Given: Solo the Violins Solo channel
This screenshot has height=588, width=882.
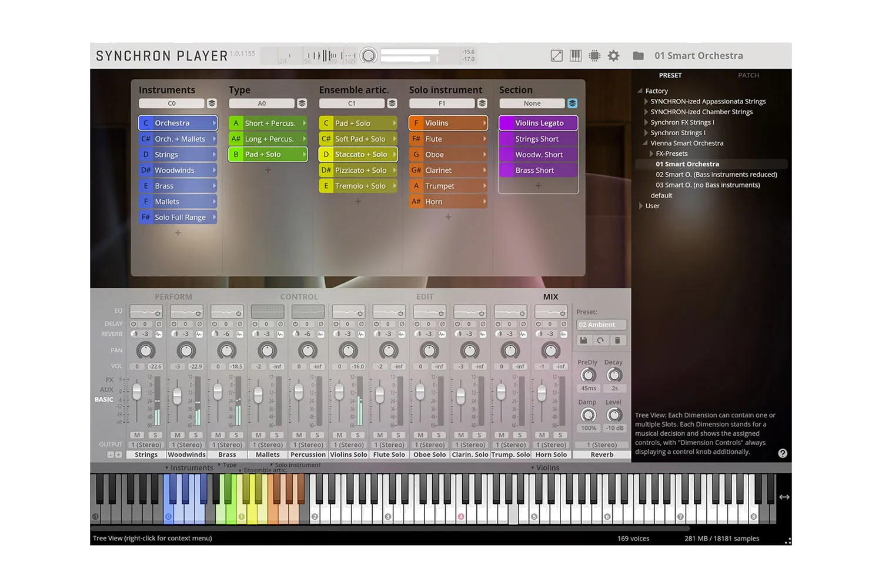Looking at the screenshot, I should [x=358, y=435].
